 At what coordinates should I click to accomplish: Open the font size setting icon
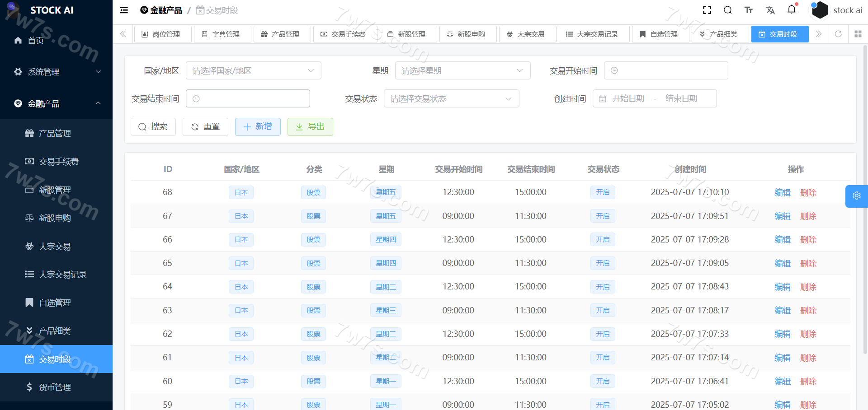tap(749, 10)
